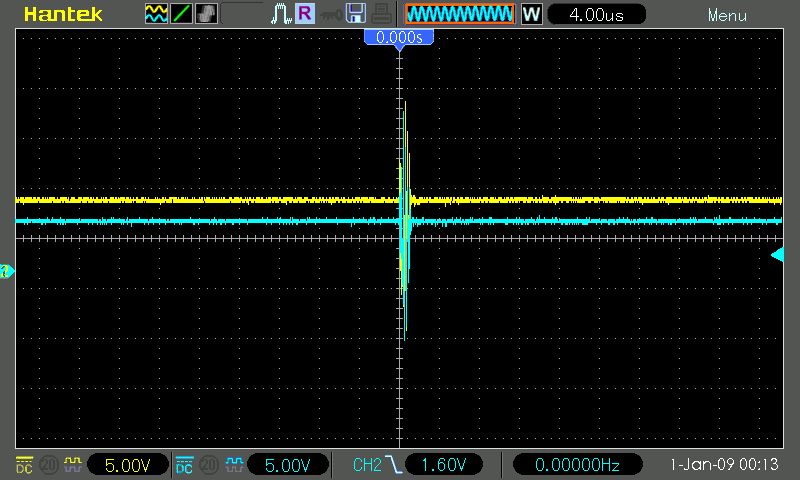
Task: Select the CH2 trigger source label
Action: point(367,465)
